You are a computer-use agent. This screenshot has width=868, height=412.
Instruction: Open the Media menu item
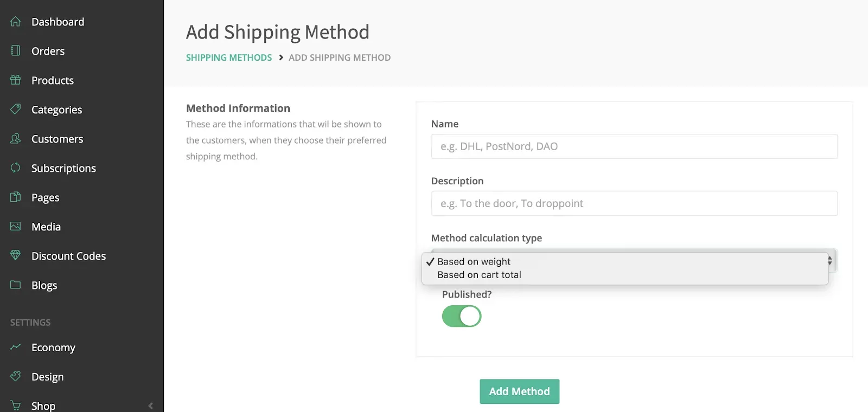click(x=46, y=227)
